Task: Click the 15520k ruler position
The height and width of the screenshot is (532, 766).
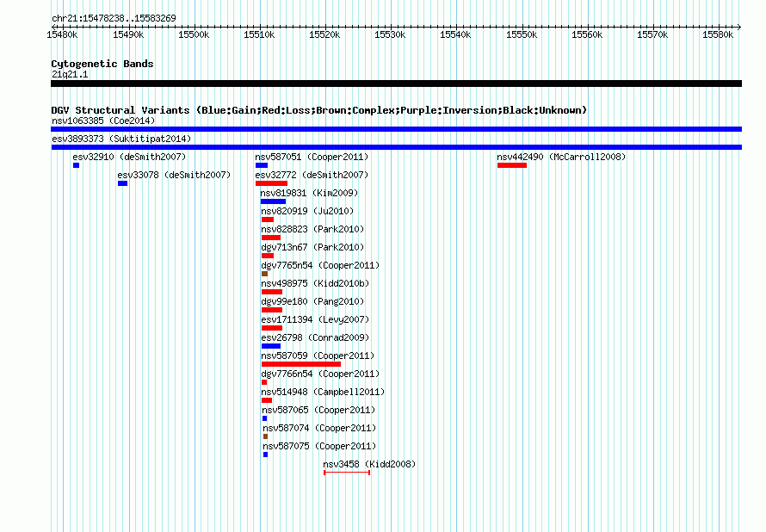Action: click(x=324, y=34)
